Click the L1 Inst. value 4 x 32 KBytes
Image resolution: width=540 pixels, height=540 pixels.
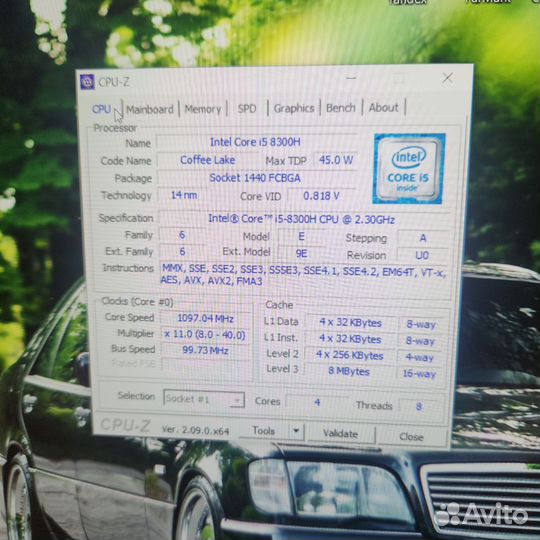click(351, 339)
